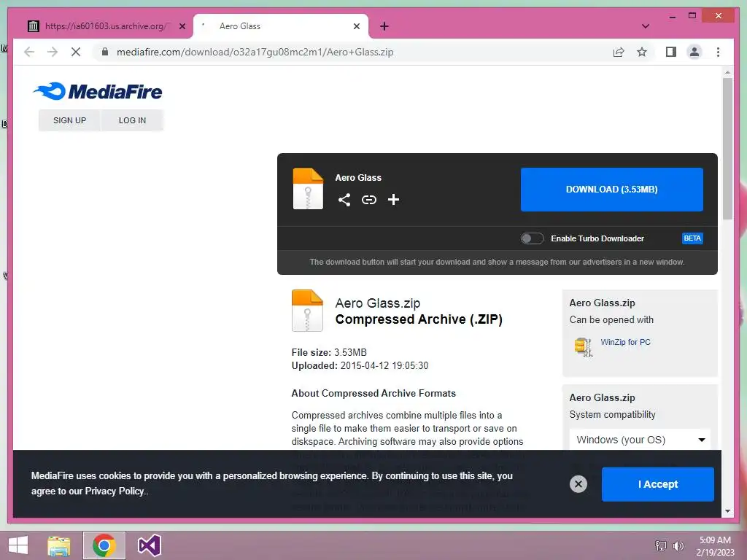Open the browser side panel
The height and width of the screenshot is (560, 747).
[x=671, y=52]
